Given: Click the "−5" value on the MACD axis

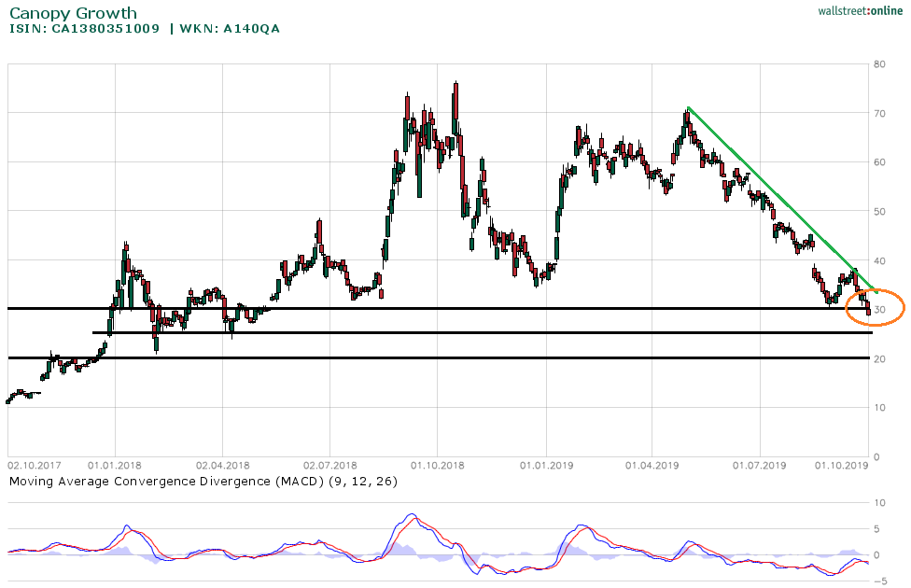Looking at the screenshot, I should tap(879, 581).
